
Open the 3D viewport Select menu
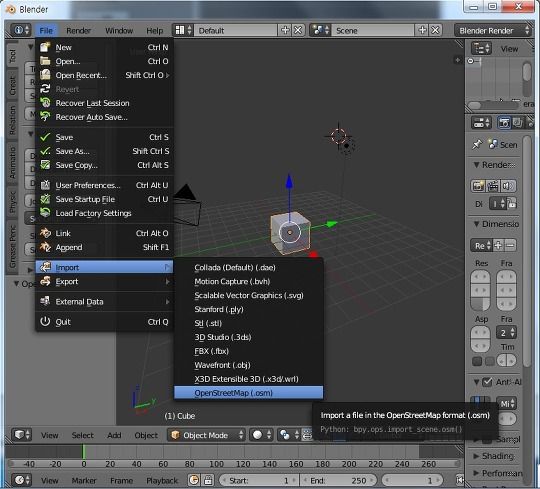[83, 435]
